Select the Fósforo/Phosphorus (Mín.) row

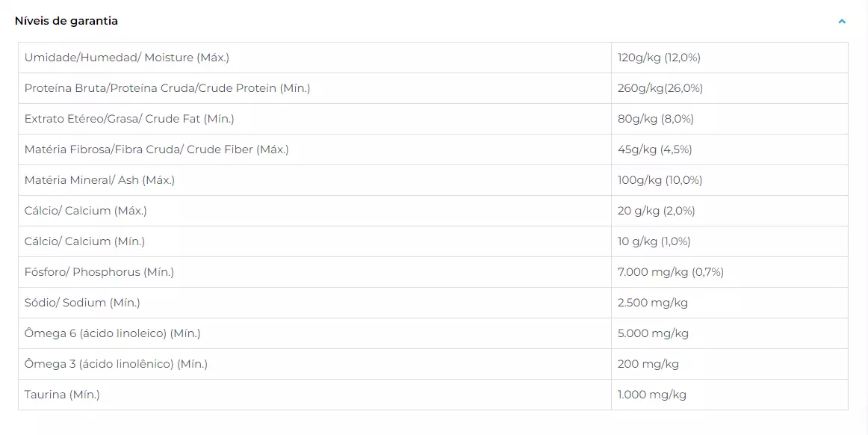tap(433, 271)
